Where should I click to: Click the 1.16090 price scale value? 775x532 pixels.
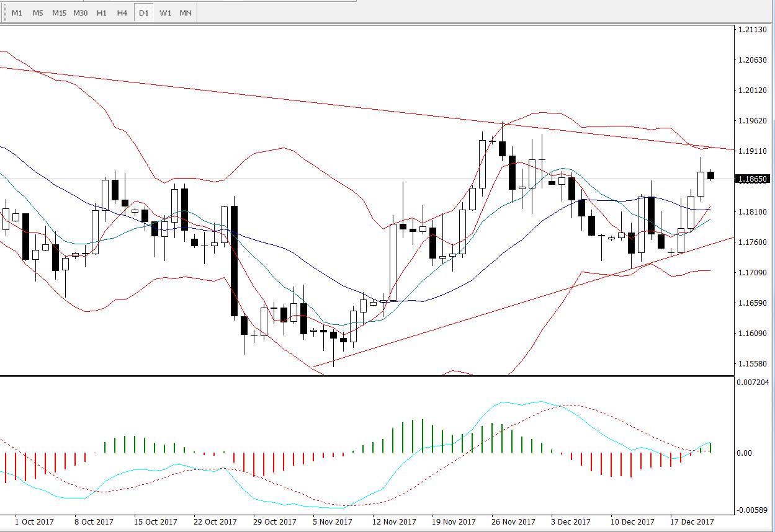(x=753, y=334)
